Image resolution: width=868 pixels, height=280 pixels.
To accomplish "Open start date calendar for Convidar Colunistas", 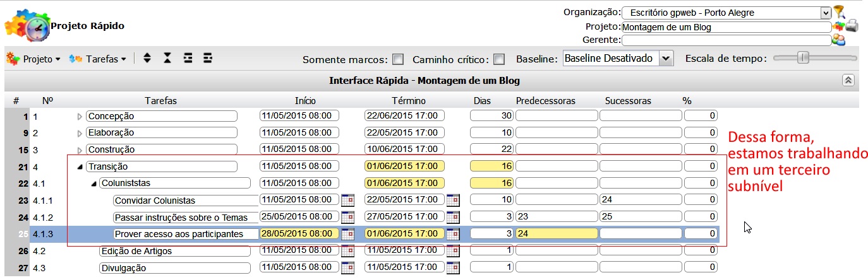I will point(347,200).
